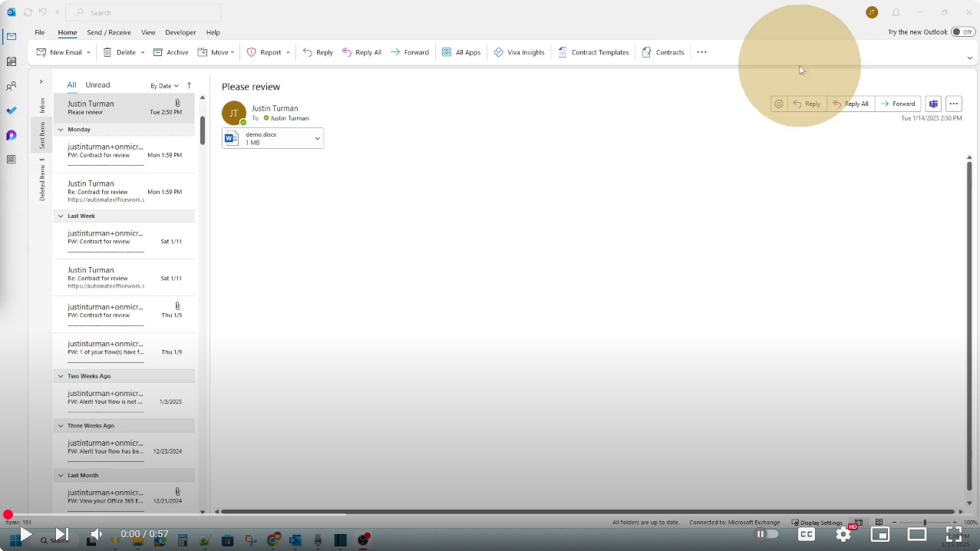Open the demo.docx attachment dropdown arrow

[318, 138]
